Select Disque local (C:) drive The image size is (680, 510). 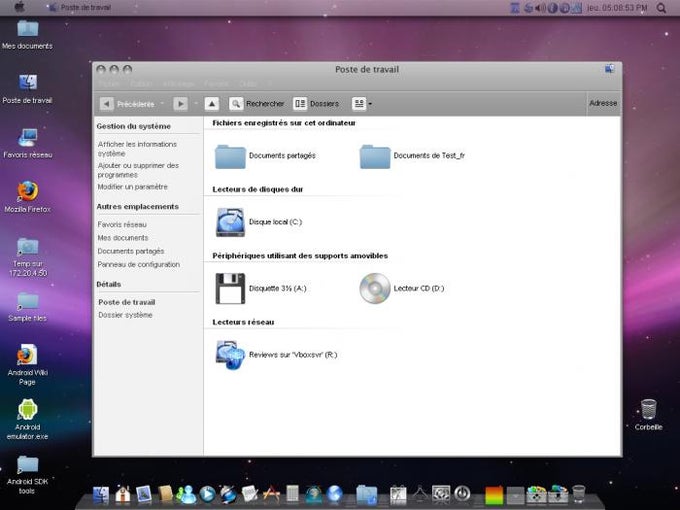click(x=231, y=221)
